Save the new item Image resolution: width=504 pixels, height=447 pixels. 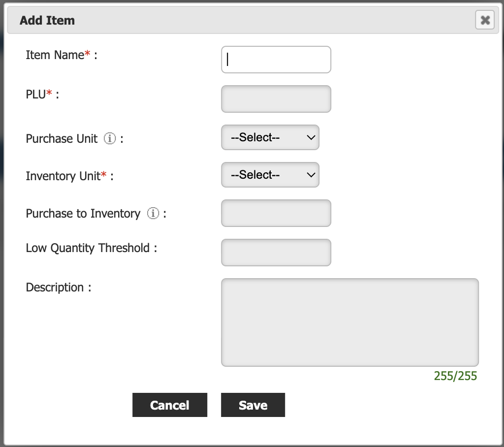pyautogui.click(x=252, y=405)
